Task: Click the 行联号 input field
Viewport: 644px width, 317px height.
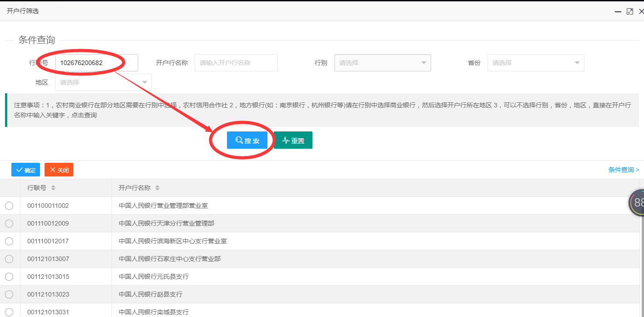Action: pyautogui.click(x=96, y=63)
